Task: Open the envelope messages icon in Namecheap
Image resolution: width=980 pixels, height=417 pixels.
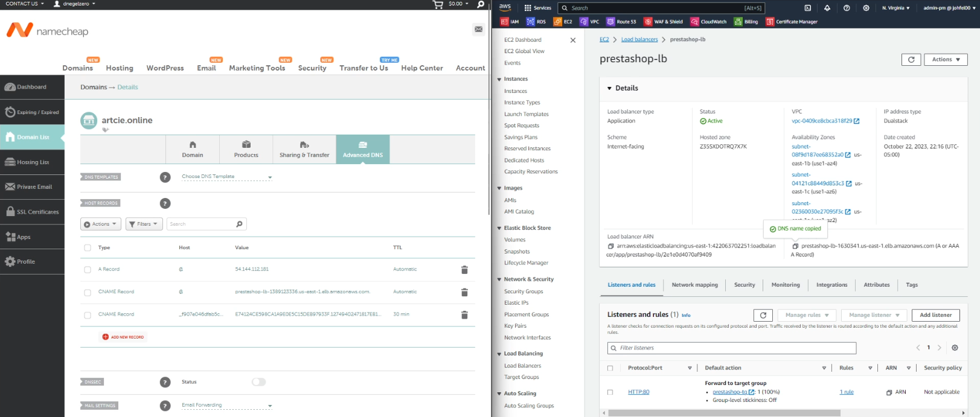Action: point(478,29)
